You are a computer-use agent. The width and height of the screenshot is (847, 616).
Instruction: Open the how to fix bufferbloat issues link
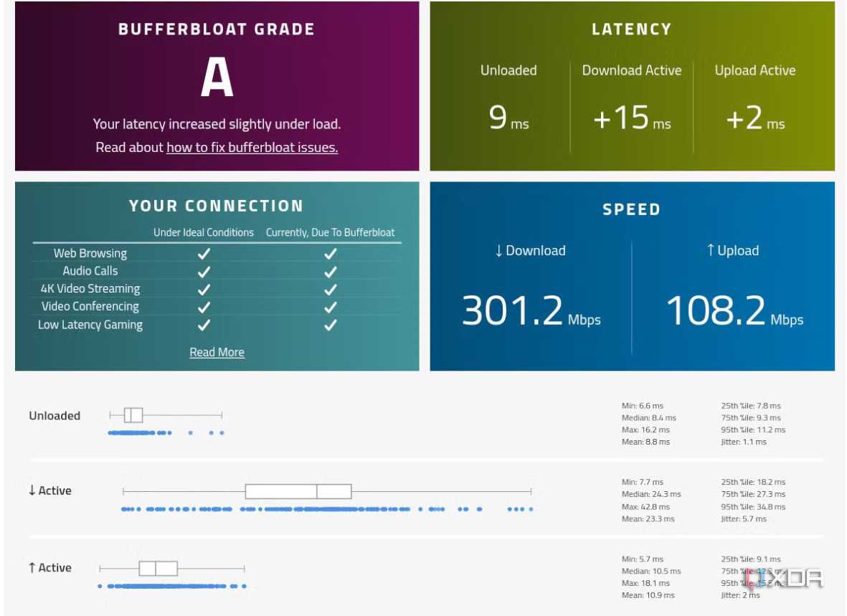pos(252,148)
